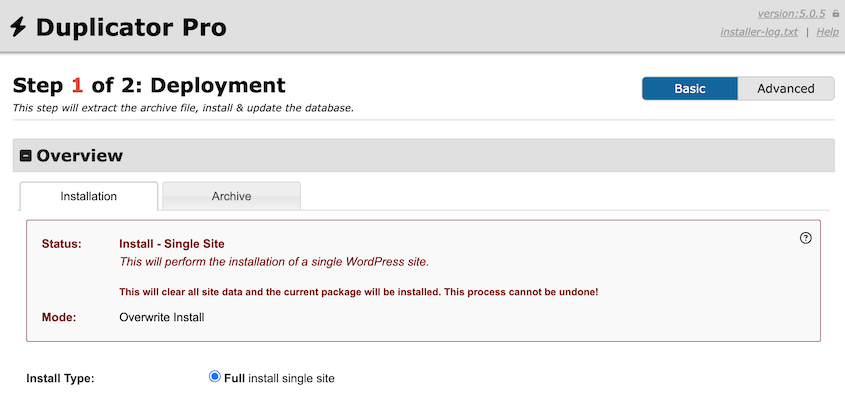Open the version:5.0.5 link
This screenshot has width=845, height=416.
(x=791, y=13)
